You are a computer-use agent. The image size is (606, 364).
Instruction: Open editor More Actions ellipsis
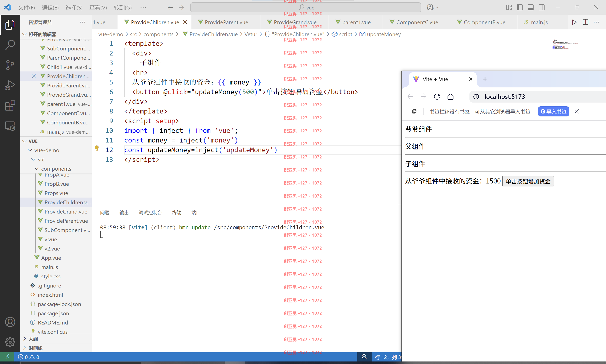point(596,22)
